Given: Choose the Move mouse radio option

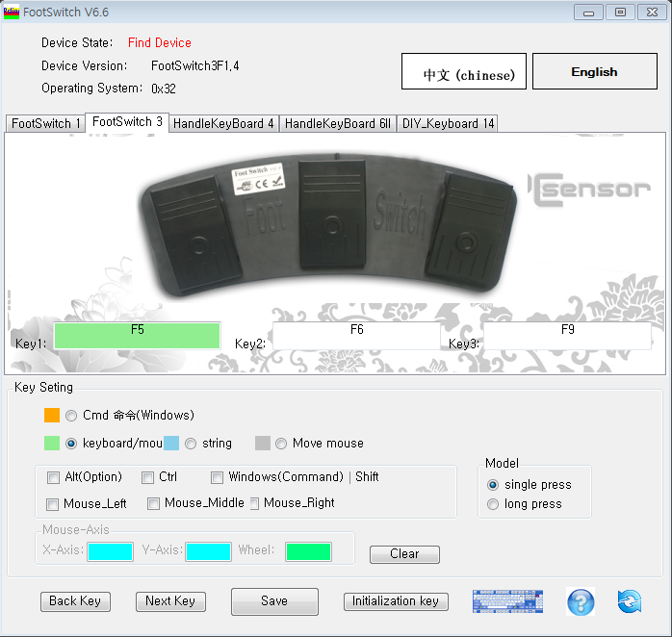Looking at the screenshot, I should [x=281, y=444].
